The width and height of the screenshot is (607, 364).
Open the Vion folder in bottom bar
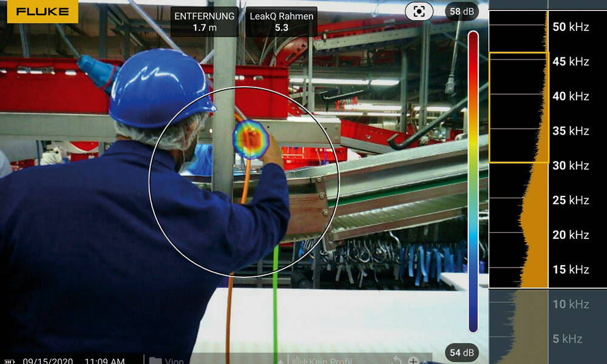(166, 360)
